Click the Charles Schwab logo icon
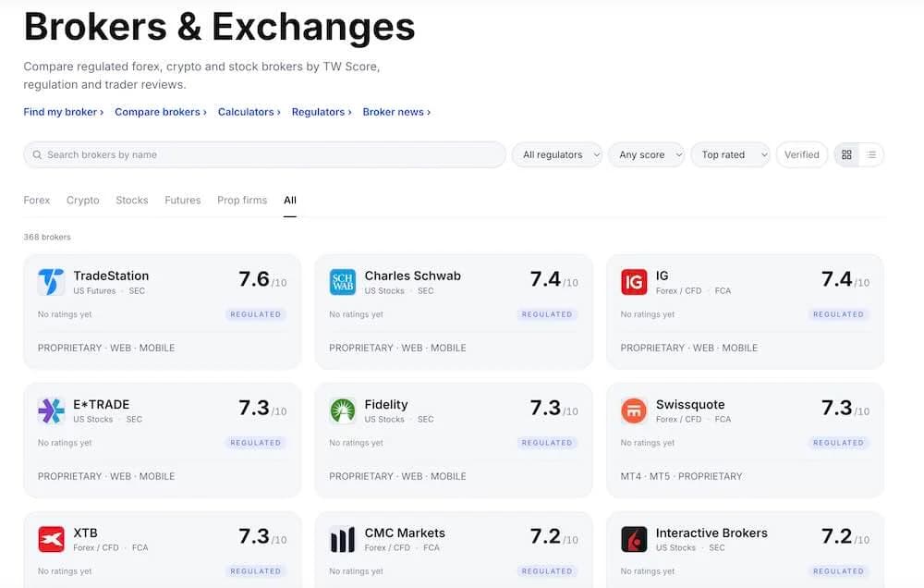This screenshot has width=924, height=588. 343,282
